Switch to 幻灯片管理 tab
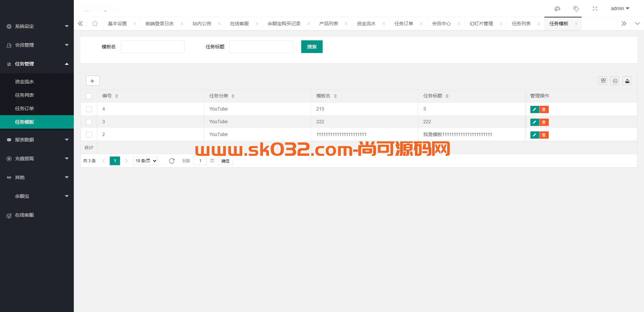 (481, 24)
